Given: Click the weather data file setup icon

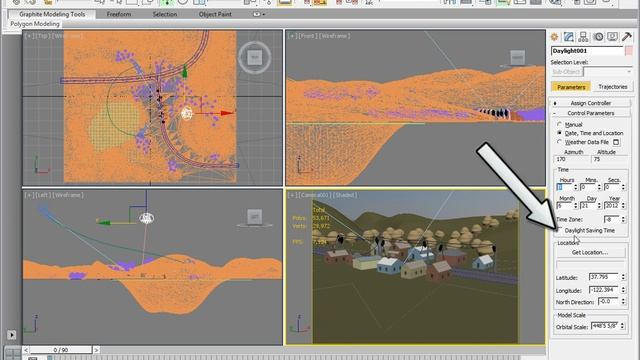Looking at the screenshot, I should pyautogui.click(x=616, y=142).
